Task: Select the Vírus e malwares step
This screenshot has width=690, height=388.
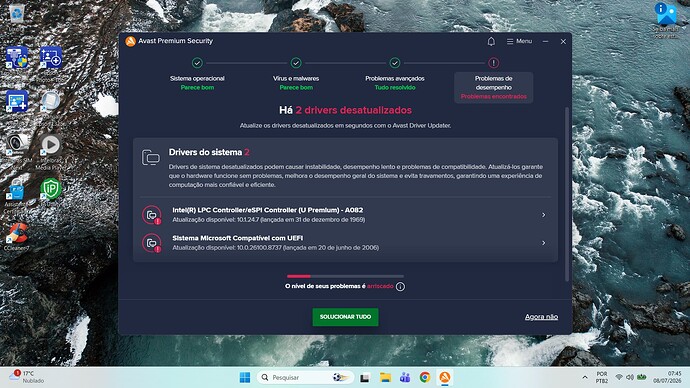Action: (x=296, y=83)
